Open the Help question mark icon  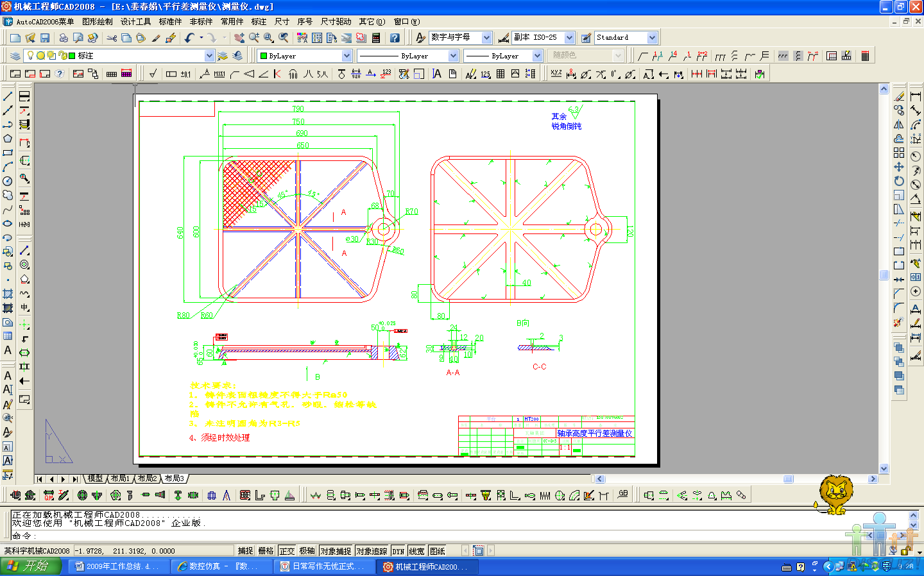(395, 38)
